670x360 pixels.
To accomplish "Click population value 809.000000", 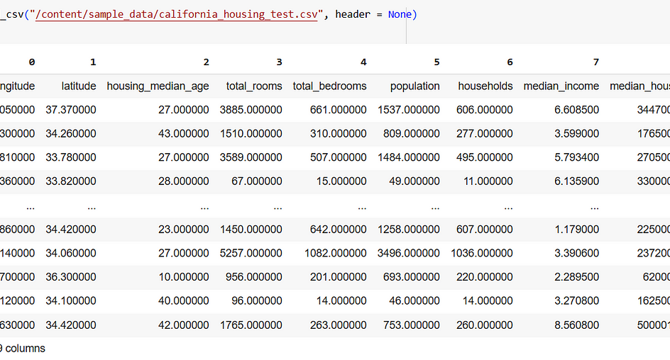I will (x=411, y=134).
